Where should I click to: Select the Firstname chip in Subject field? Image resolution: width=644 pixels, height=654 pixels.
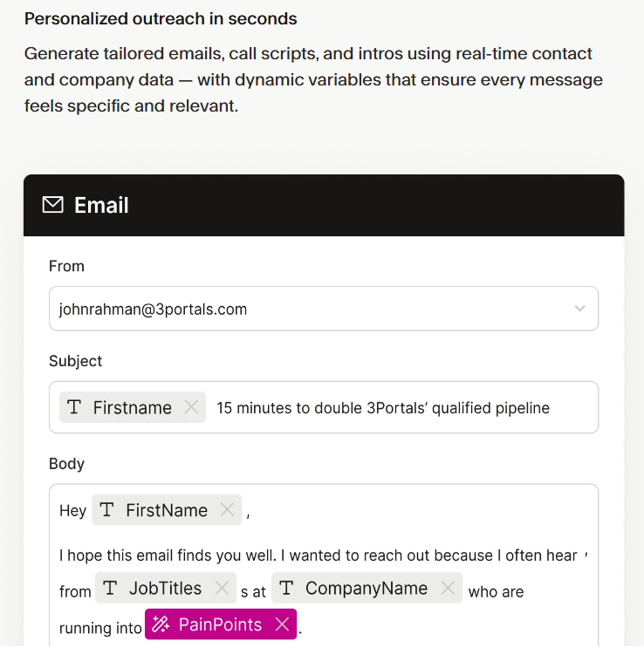tap(133, 407)
